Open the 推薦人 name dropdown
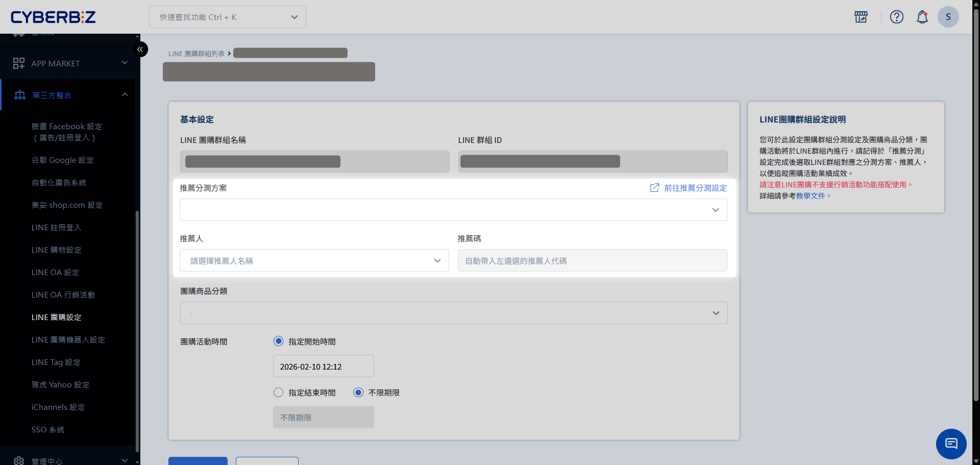 pos(314,260)
